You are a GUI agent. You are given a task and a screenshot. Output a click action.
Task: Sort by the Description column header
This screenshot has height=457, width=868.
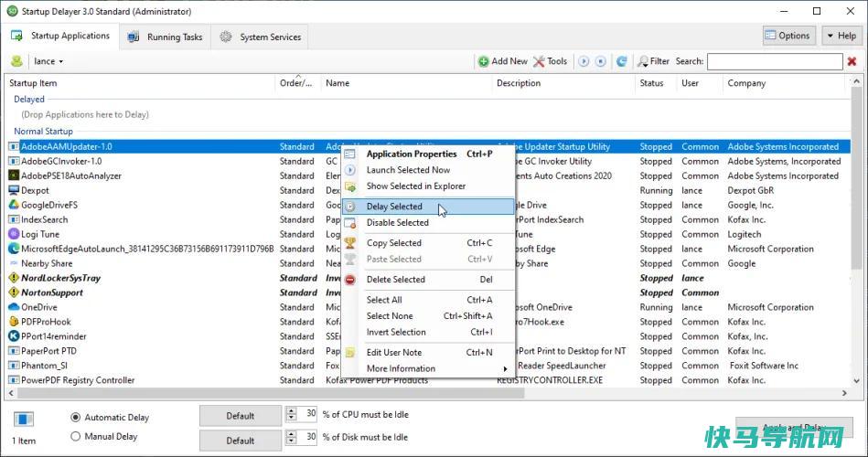563,83
